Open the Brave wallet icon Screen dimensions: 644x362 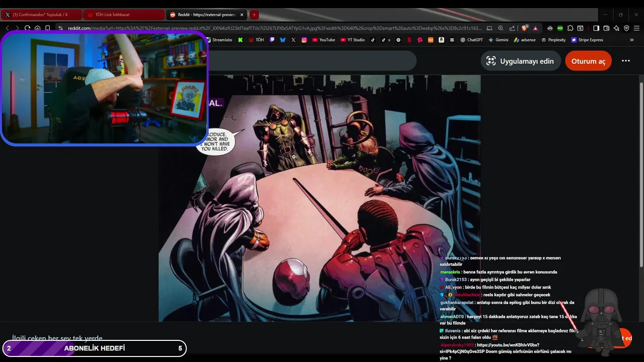click(x=606, y=28)
